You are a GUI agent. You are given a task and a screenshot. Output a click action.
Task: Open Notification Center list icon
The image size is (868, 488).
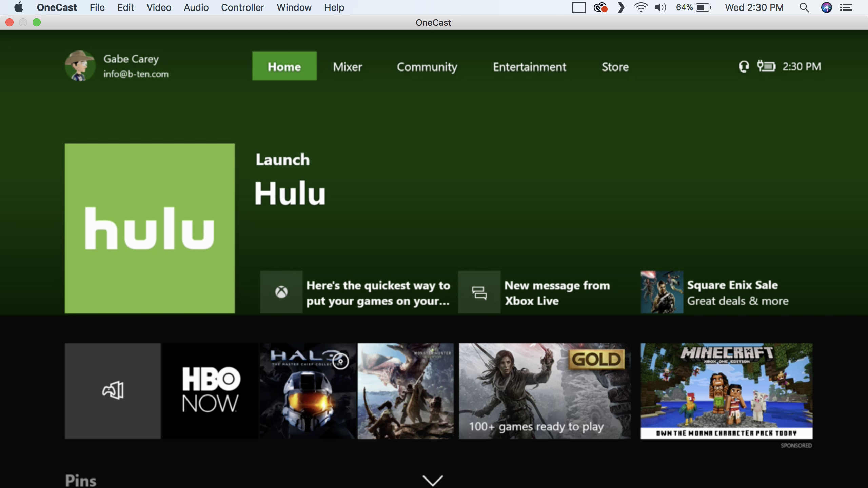(x=846, y=7)
